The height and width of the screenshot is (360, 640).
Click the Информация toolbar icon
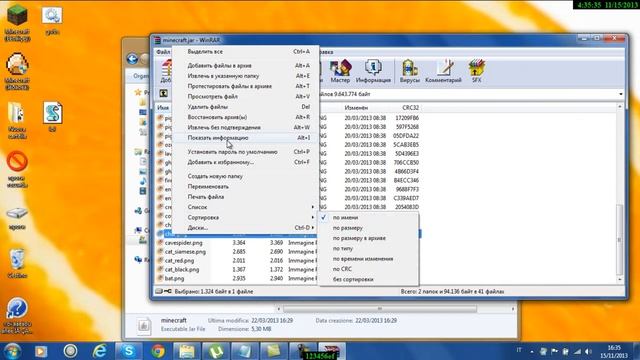(373, 71)
